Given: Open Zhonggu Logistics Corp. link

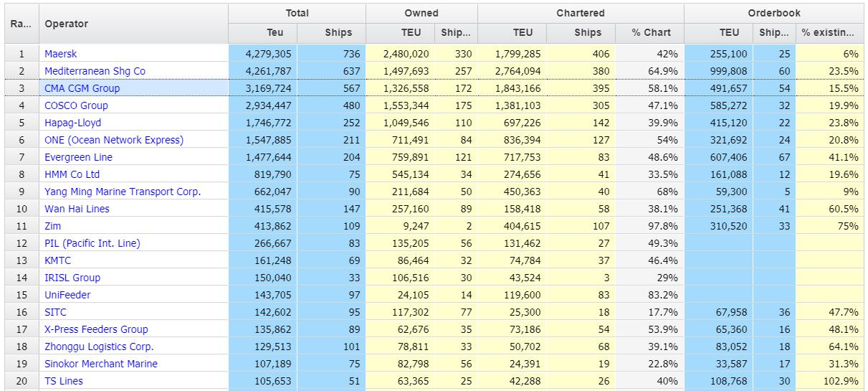Looking at the screenshot, I should point(99,347).
